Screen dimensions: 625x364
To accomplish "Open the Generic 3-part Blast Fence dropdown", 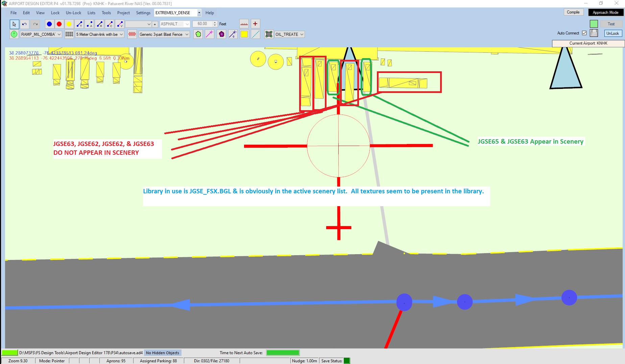I will pos(164,34).
